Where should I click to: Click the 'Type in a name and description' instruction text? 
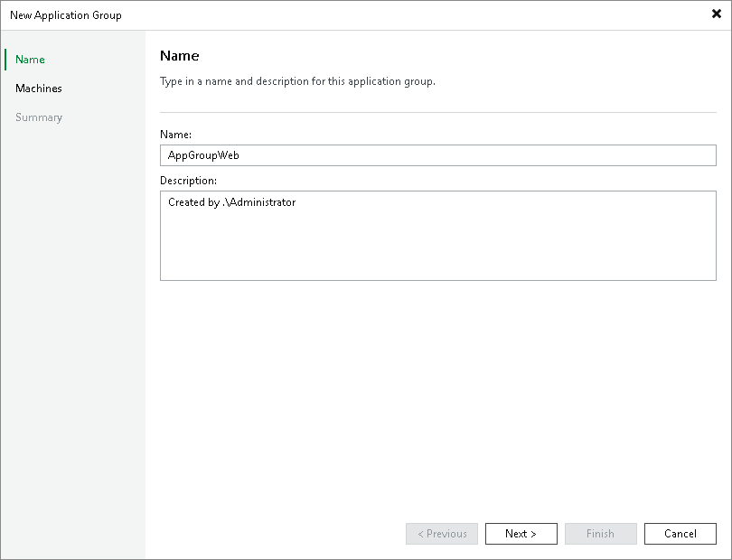pos(297,81)
